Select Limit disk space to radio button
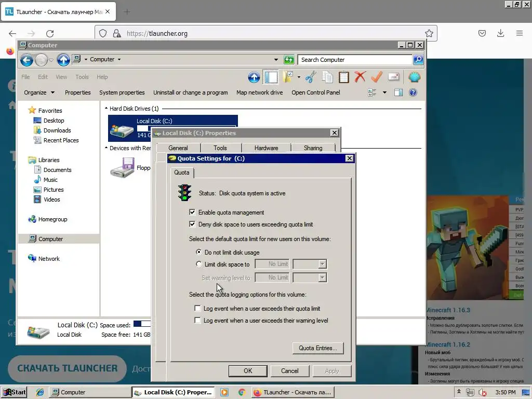Screen dimensions: 532x399 199,264
